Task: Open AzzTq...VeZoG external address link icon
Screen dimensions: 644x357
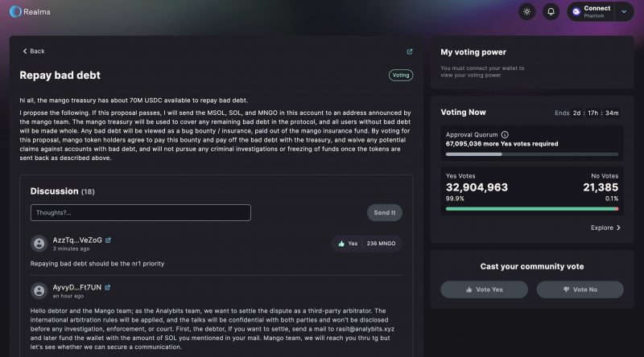Action: coord(108,240)
